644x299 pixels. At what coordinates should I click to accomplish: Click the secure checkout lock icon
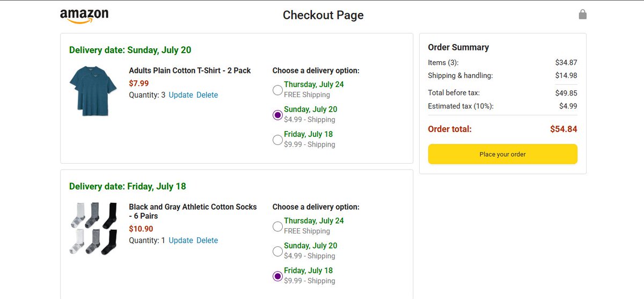coord(582,14)
